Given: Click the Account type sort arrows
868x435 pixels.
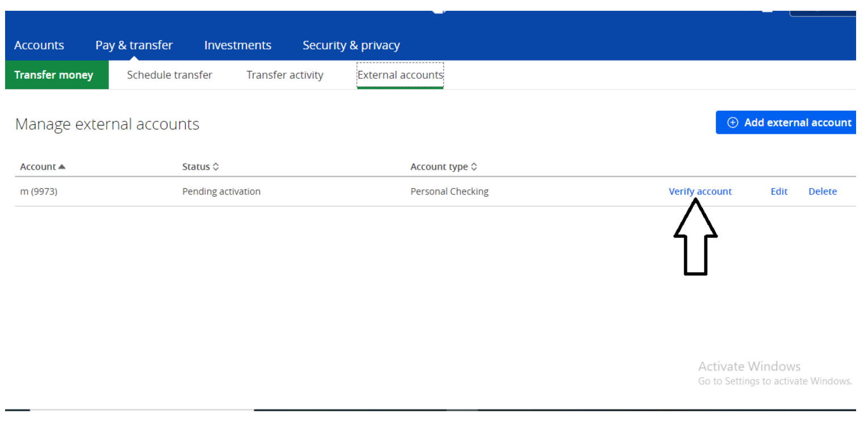Looking at the screenshot, I should click(x=474, y=167).
